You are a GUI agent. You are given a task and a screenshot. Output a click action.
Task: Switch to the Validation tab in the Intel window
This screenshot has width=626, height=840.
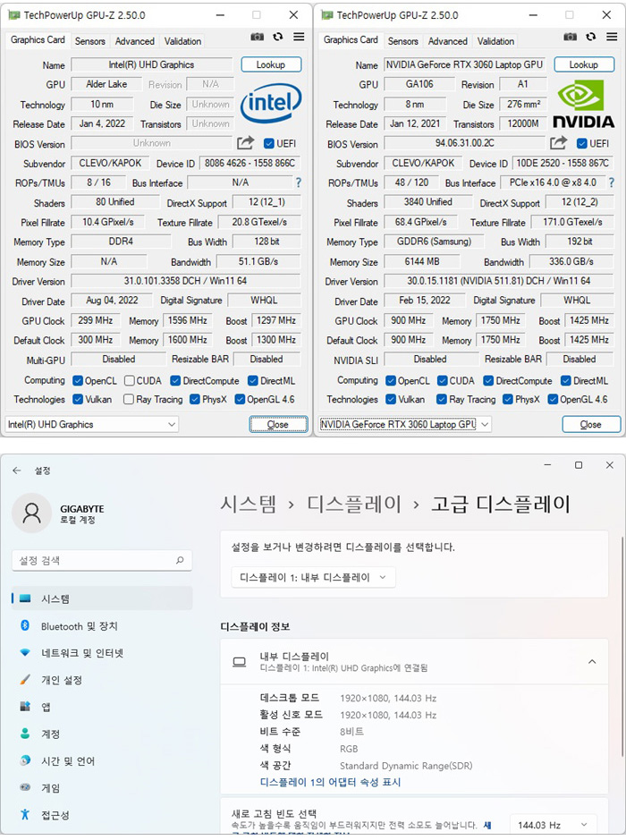click(182, 41)
